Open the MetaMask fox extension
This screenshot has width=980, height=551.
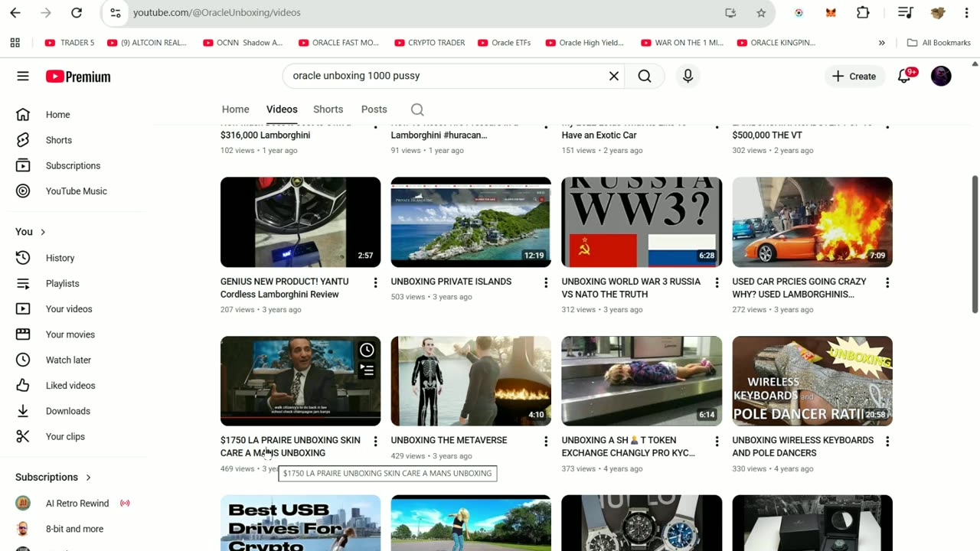(831, 13)
